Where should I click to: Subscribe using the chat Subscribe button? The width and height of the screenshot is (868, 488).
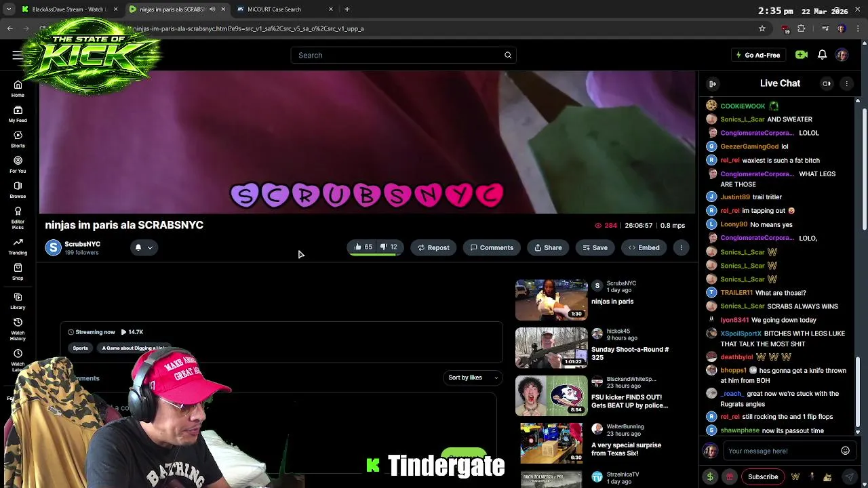(763, 477)
